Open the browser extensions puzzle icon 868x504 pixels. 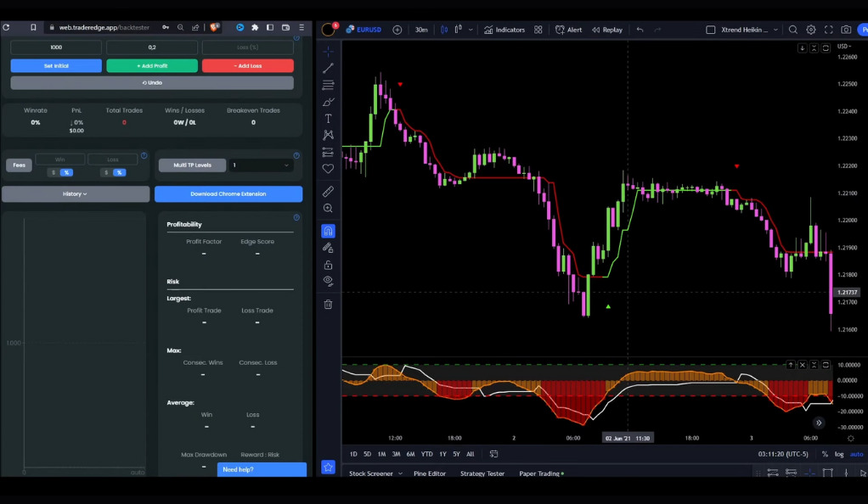pyautogui.click(x=255, y=27)
